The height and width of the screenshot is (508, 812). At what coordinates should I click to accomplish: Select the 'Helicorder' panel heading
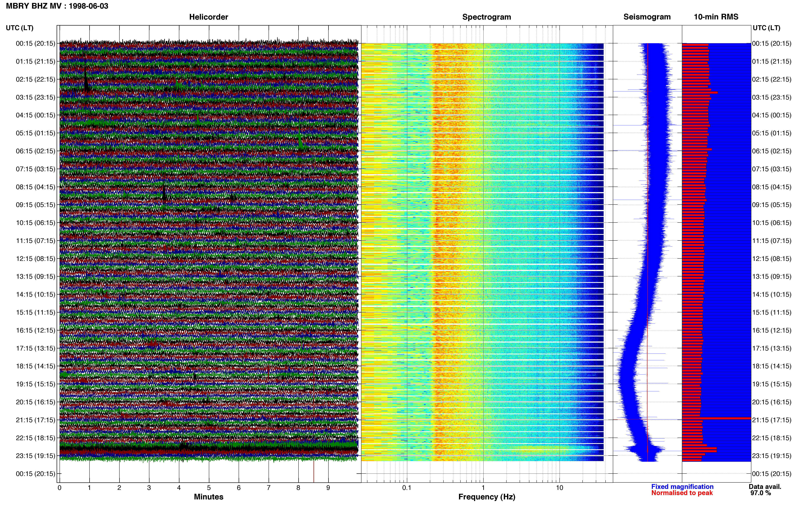pyautogui.click(x=209, y=17)
